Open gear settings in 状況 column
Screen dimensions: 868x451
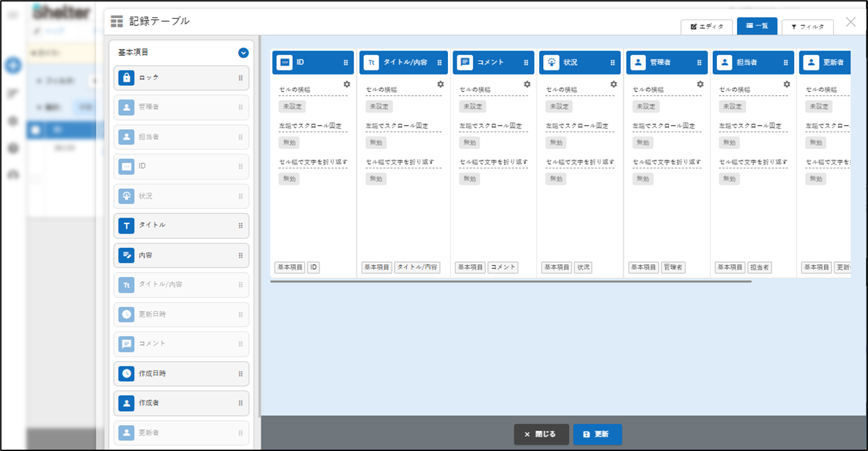(x=614, y=84)
